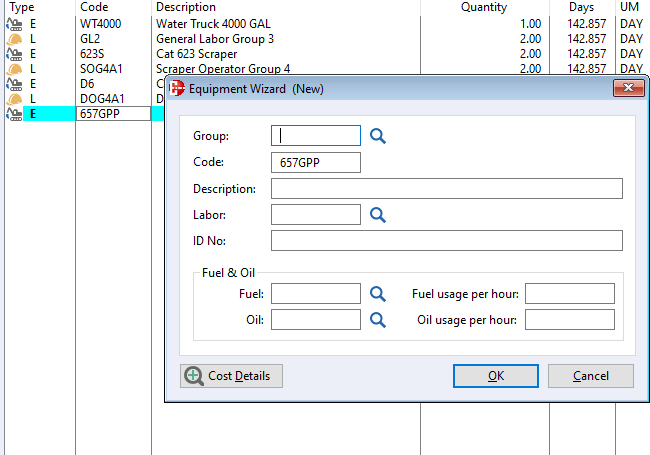Click the DAY unit for WT4000 row
This screenshot has width=650, height=455.
click(631, 24)
